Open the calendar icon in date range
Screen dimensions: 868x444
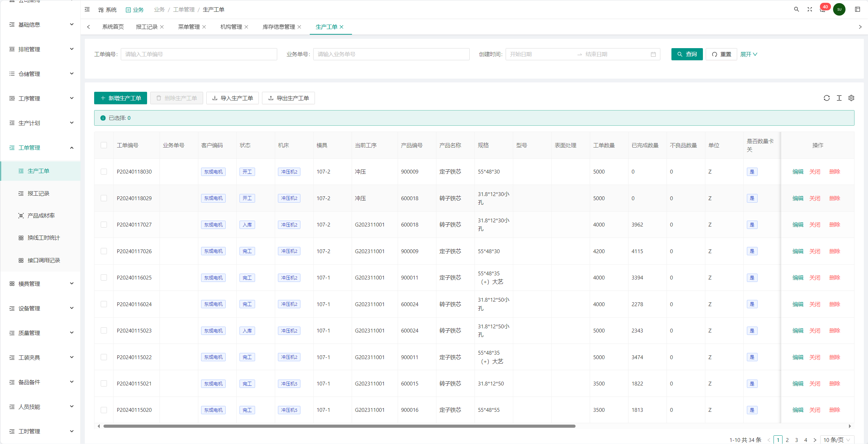pyautogui.click(x=653, y=54)
